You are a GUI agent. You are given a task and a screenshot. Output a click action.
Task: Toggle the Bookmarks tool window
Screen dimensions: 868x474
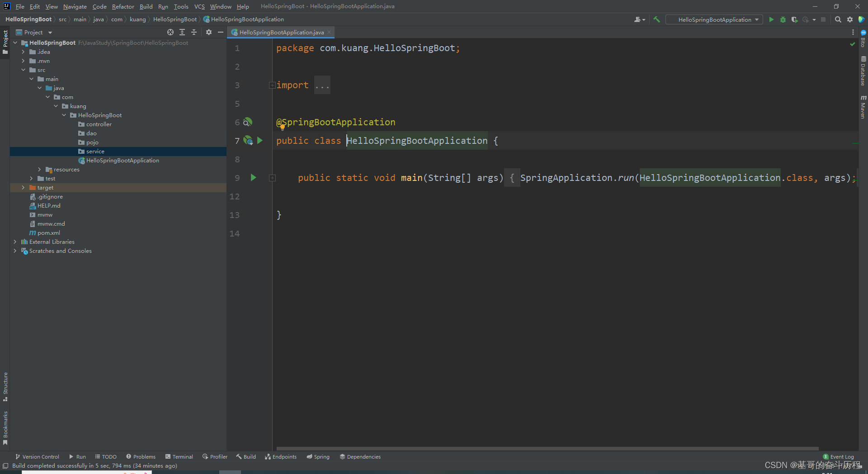5,425
